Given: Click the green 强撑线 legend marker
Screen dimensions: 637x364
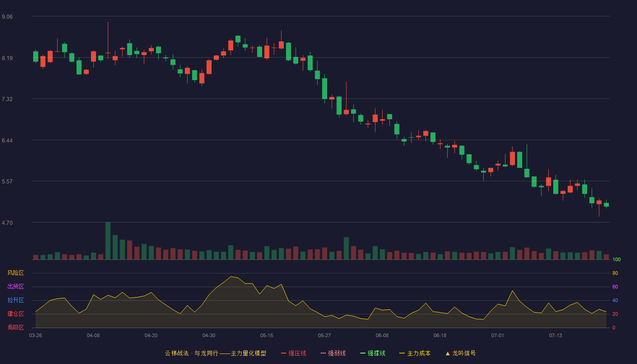Looking at the screenshot, I should tap(363, 353).
